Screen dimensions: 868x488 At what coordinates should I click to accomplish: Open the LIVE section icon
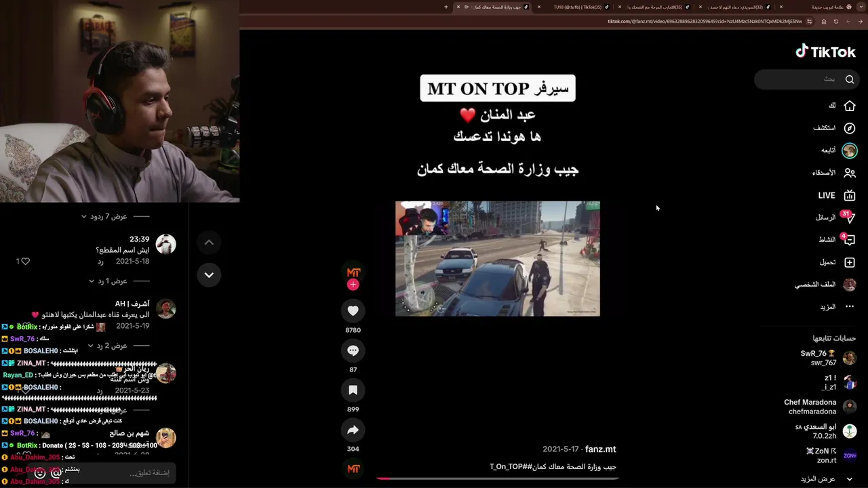(850, 195)
